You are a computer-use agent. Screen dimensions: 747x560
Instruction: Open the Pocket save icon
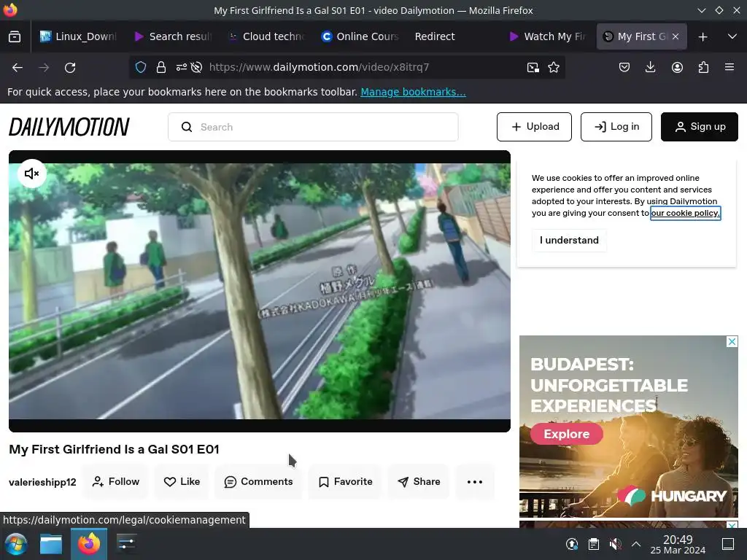point(624,68)
